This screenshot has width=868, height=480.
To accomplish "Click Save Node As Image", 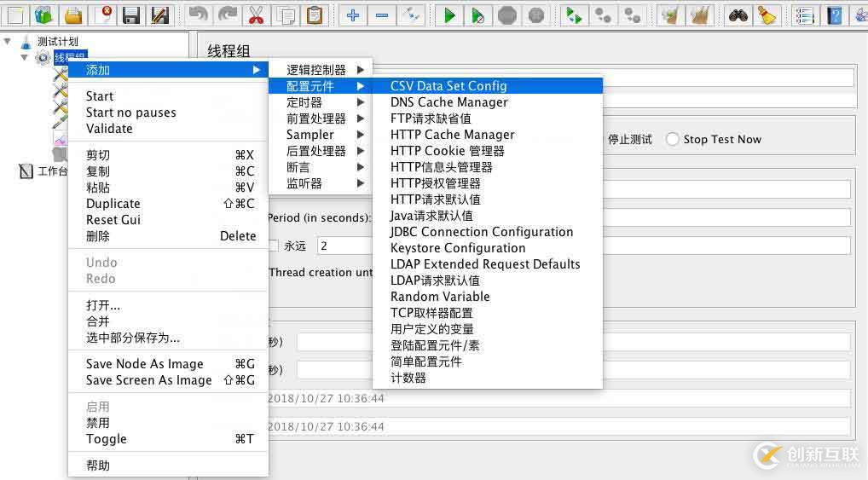I will coord(168,364).
